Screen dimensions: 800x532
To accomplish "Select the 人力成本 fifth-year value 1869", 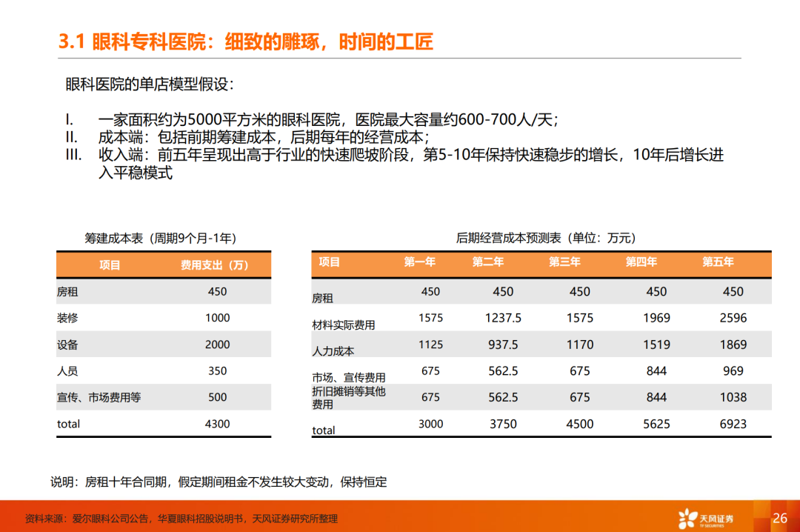I will point(733,345).
